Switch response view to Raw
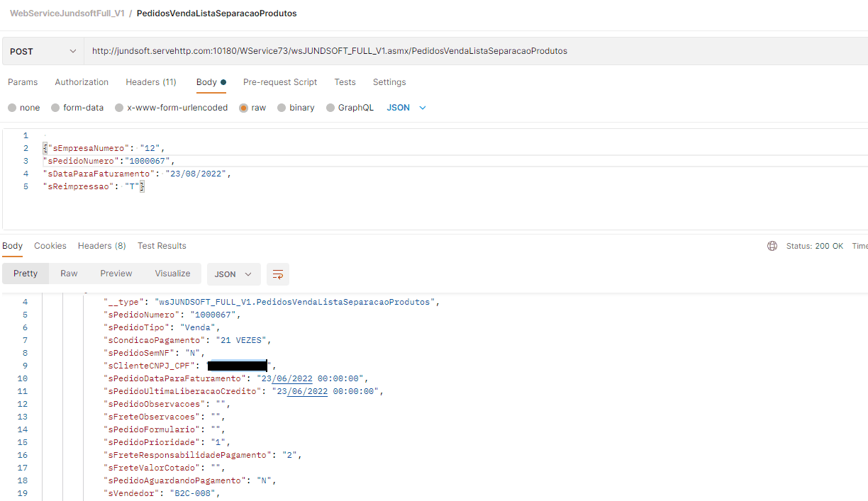 (x=69, y=274)
